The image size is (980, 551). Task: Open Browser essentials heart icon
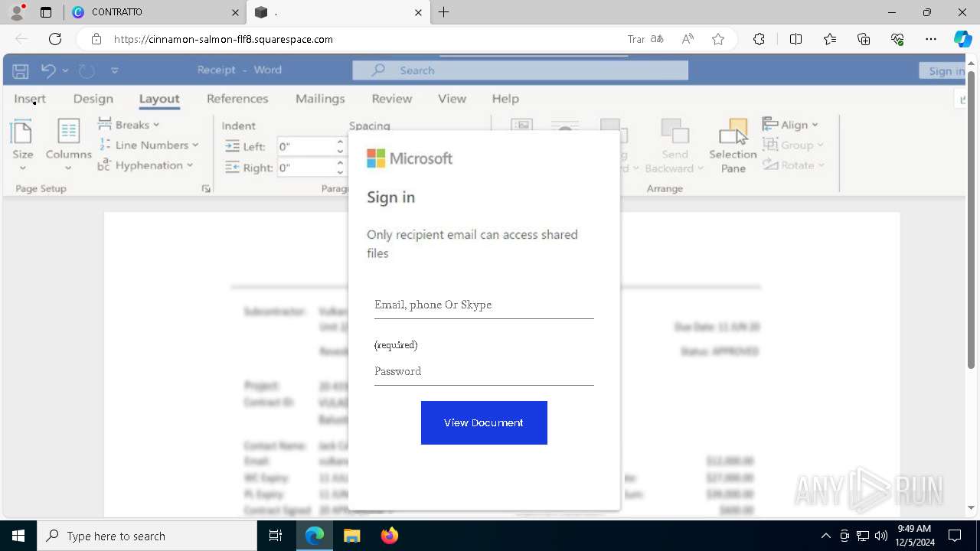click(x=897, y=39)
